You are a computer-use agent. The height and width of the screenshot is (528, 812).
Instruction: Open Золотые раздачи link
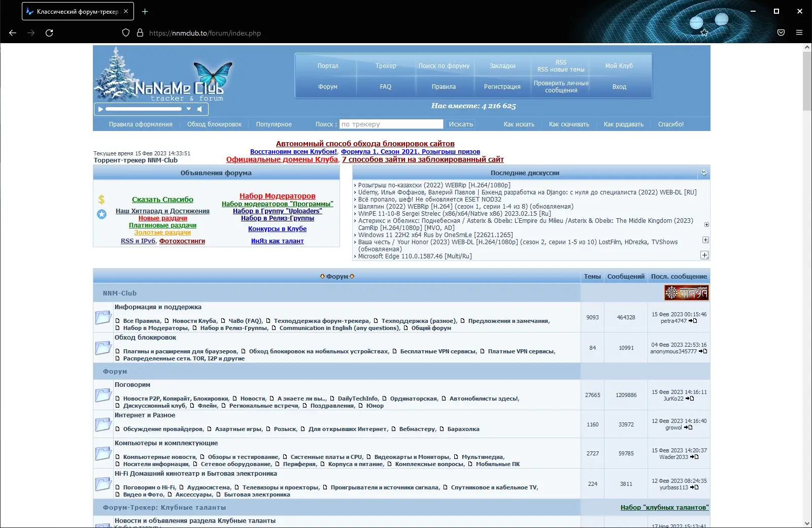point(162,233)
